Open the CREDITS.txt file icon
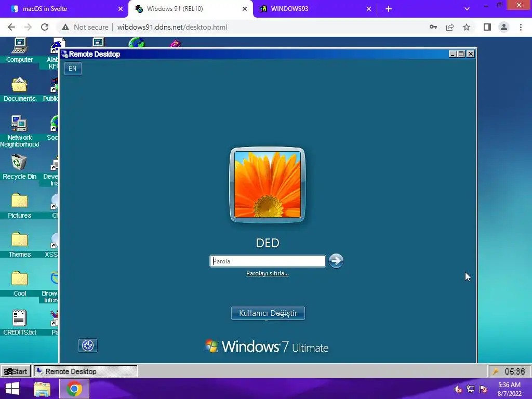 (19, 323)
